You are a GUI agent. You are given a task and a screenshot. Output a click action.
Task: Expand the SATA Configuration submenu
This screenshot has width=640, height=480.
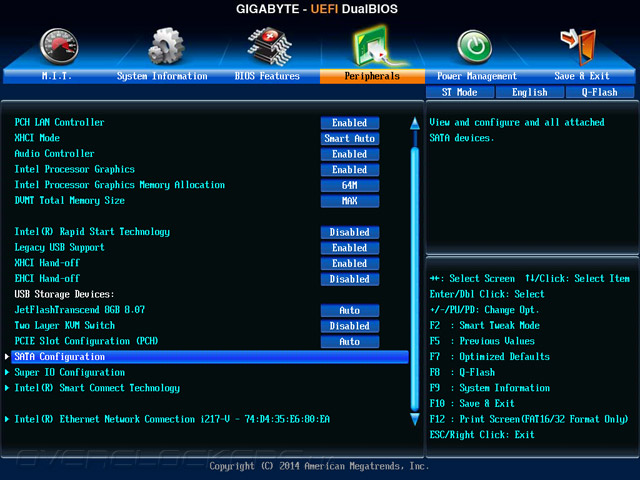210,357
